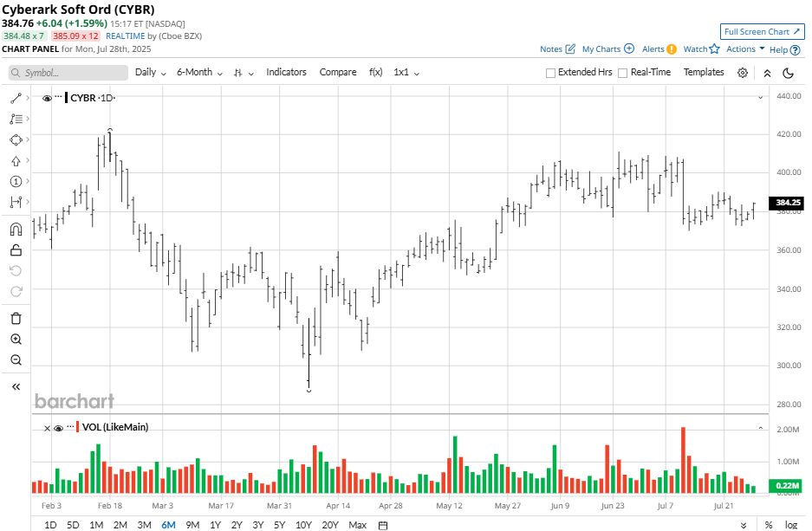Click the redo arrow icon

16,291
